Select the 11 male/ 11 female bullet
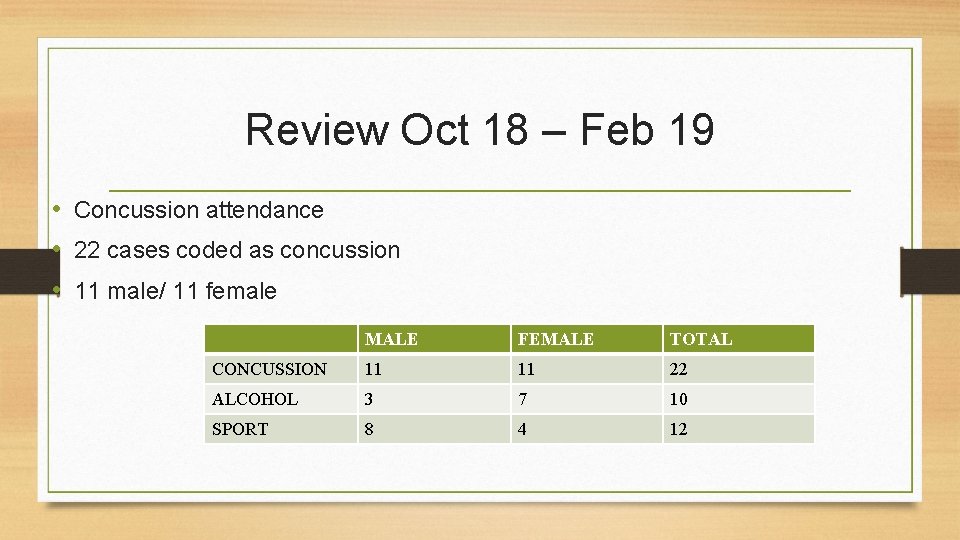 [x=175, y=291]
